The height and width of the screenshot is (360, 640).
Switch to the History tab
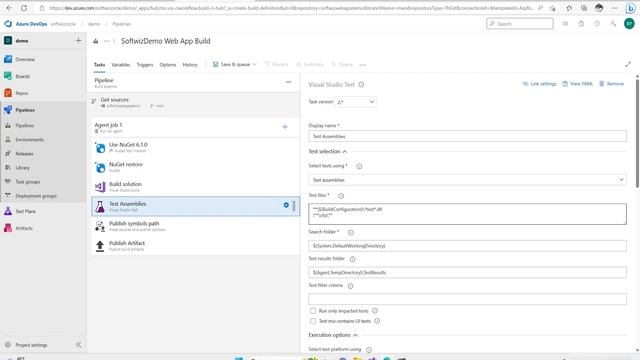[190, 64]
